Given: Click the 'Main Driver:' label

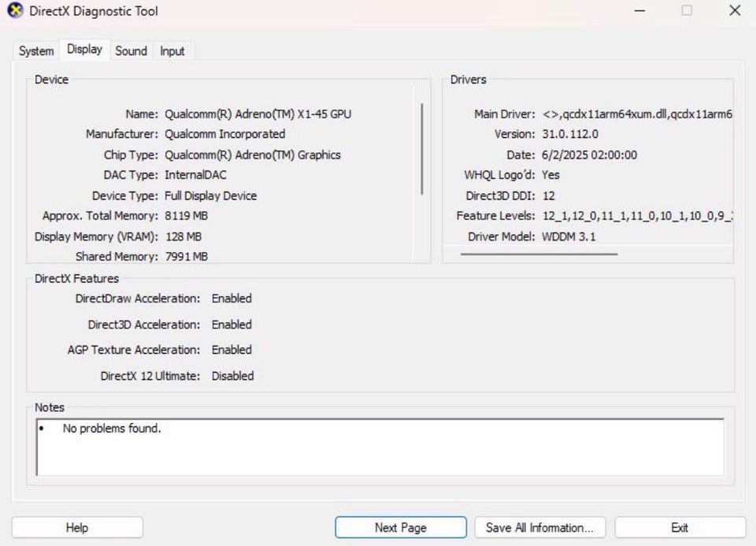Looking at the screenshot, I should [505, 114].
